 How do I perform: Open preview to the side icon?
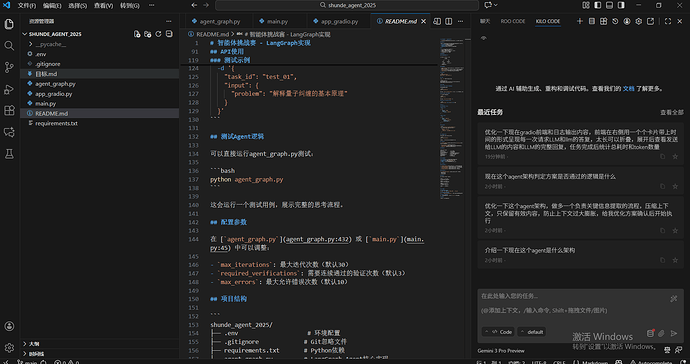[437, 21]
